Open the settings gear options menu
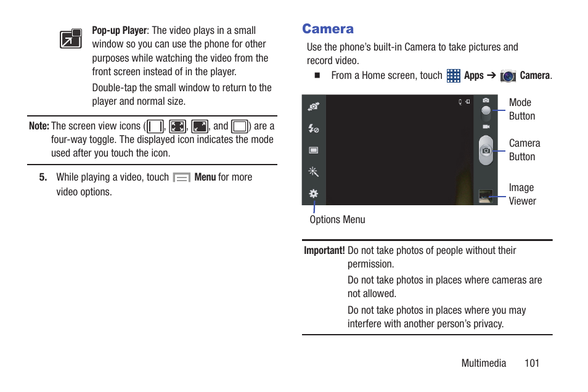The image size is (588, 392). [x=314, y=194]
